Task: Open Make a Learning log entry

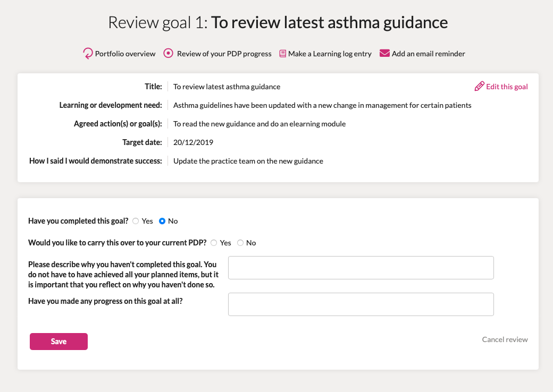Action: click(x=330, y=54)
